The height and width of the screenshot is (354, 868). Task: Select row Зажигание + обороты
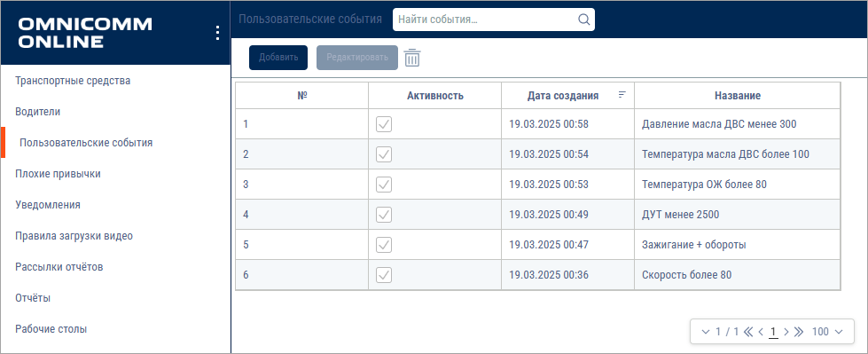coord(538,244)
